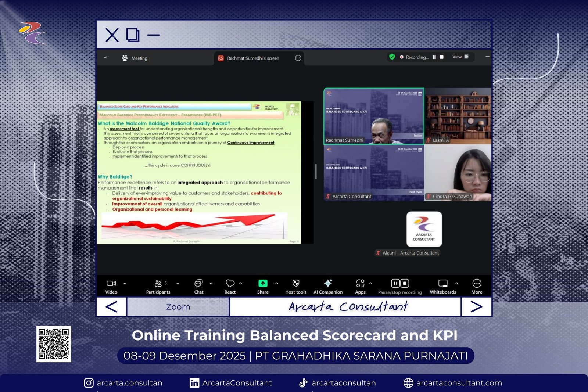
Task: Pause the recording in the top bar
Action: (x=434, y=57)
